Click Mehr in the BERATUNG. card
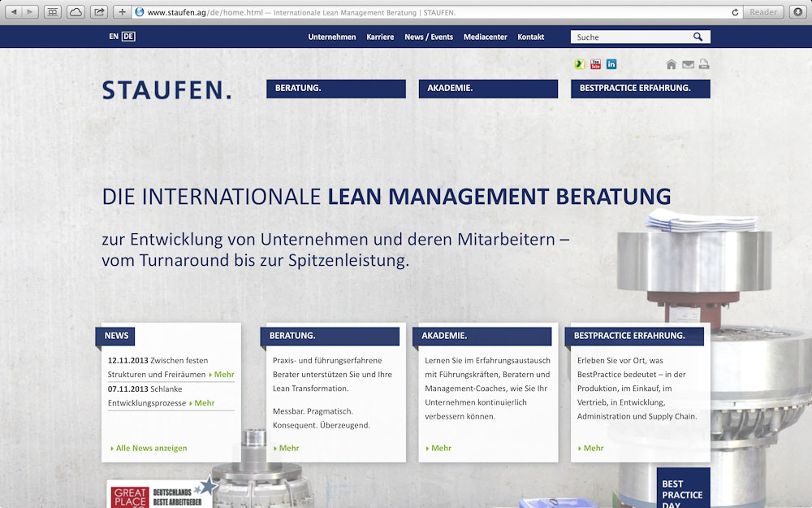 pos(287,448)
